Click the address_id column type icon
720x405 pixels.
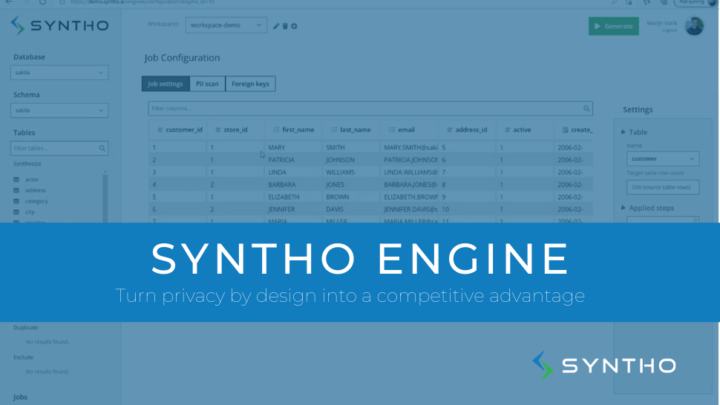click(x=450, y=130)
